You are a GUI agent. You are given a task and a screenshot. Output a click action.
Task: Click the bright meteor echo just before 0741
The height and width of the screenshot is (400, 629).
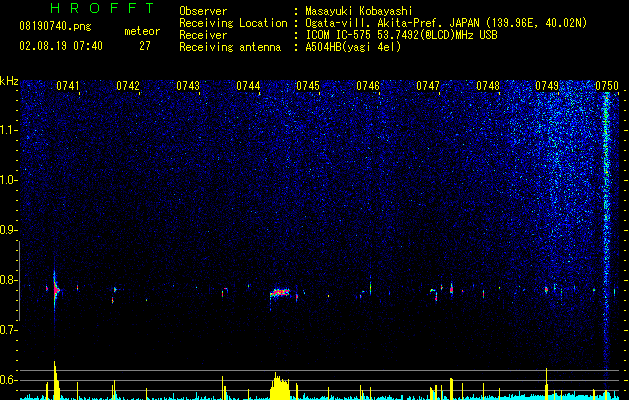pos(55,290)
